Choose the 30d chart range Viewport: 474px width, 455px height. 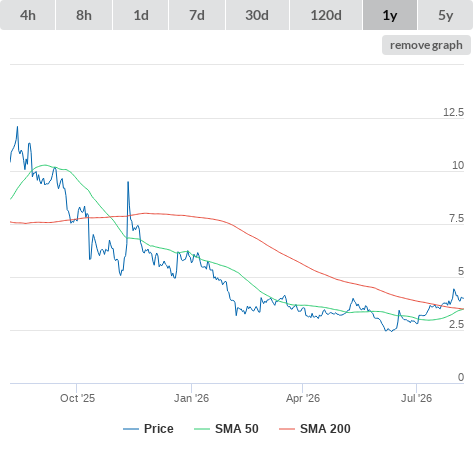(257, 15)
